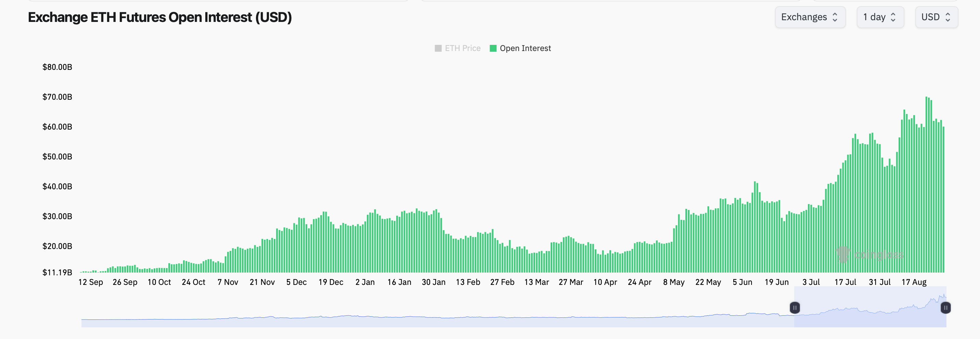Click the green Open Interest legend square
Image resolution: width=980 pixels, height=339 pixels.
pyautogui.click(x=493, y=48)
